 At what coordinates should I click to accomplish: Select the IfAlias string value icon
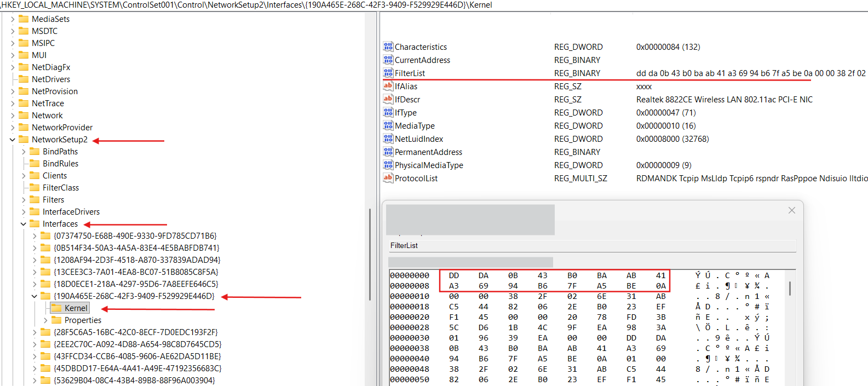point(388,87)
